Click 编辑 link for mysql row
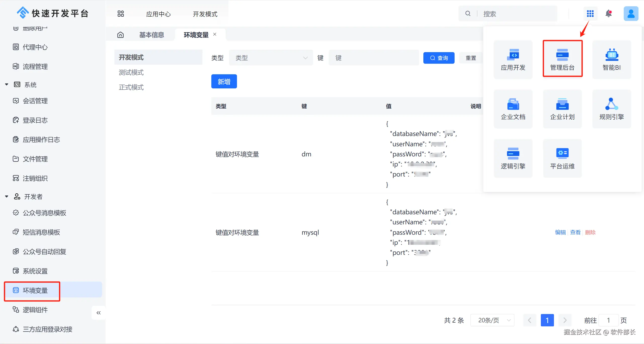This screenshot has width=644, height=344. pos(560,232)
